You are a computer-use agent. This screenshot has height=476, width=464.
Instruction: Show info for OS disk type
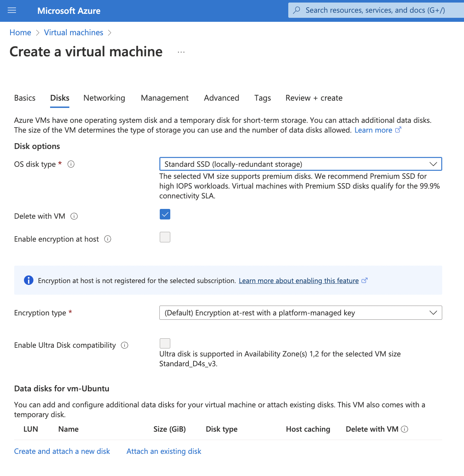coord(71,164)
